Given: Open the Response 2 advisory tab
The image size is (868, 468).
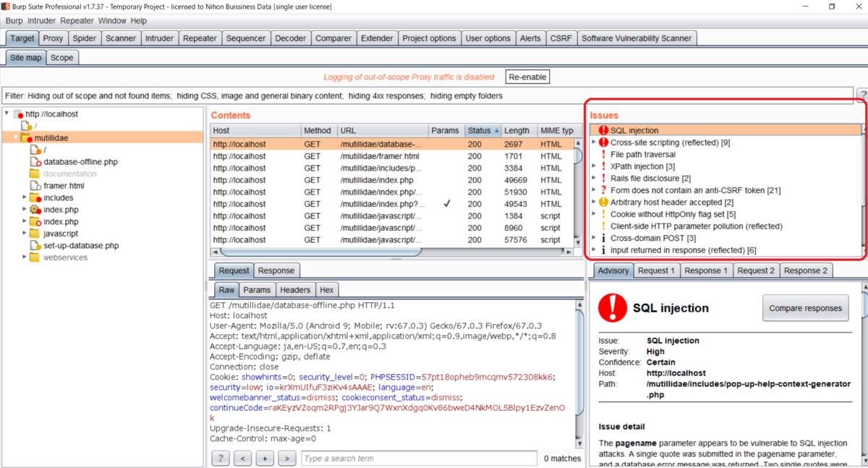Looking at the screenshot, I should coord(807,271).
